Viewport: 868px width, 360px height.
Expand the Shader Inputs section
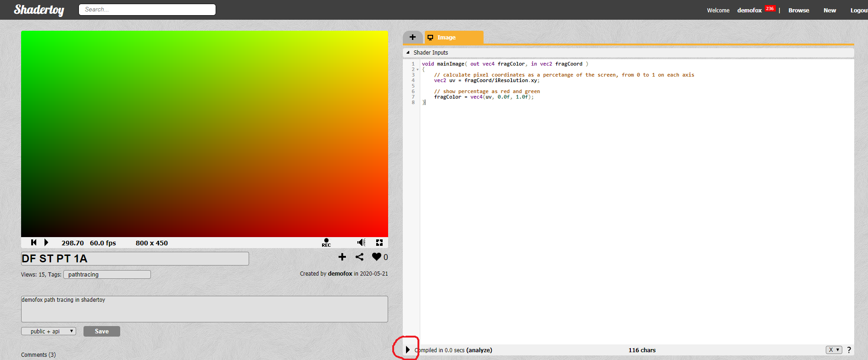pos(408,53)
